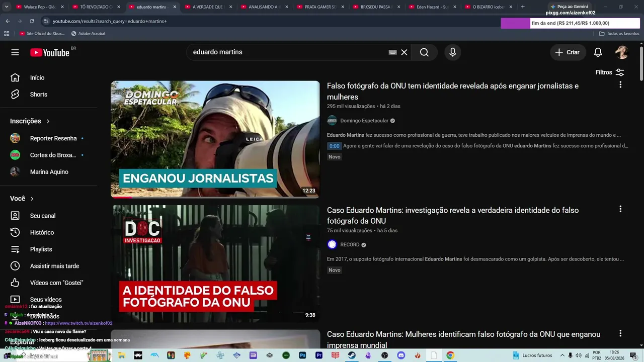Go back using browser back arrow
Screen dimensions: 644x362
8,21
